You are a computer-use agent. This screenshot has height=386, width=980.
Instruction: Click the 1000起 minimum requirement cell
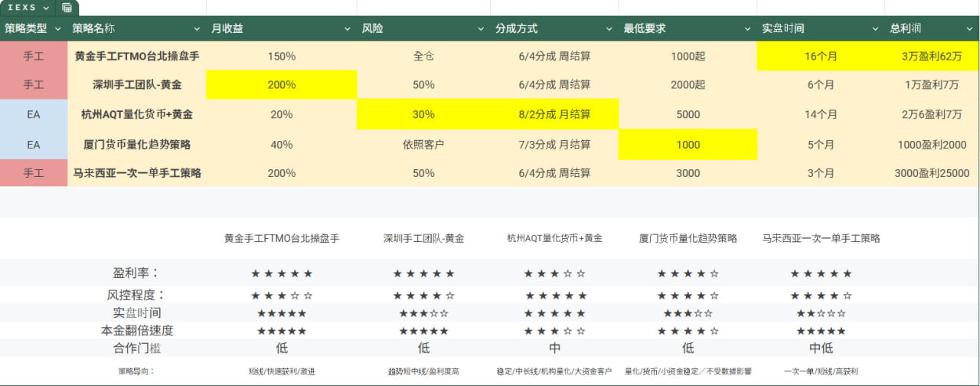point(688,56)
